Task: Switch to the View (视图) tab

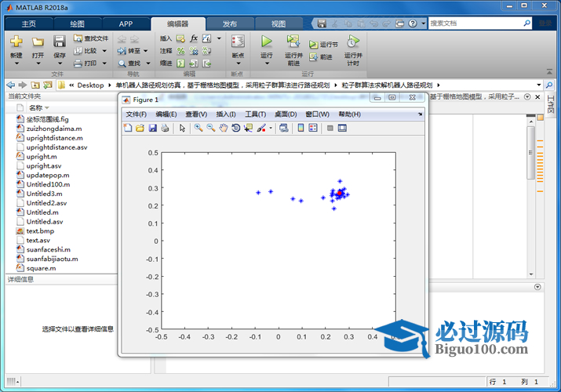Action: coord(279,24)
